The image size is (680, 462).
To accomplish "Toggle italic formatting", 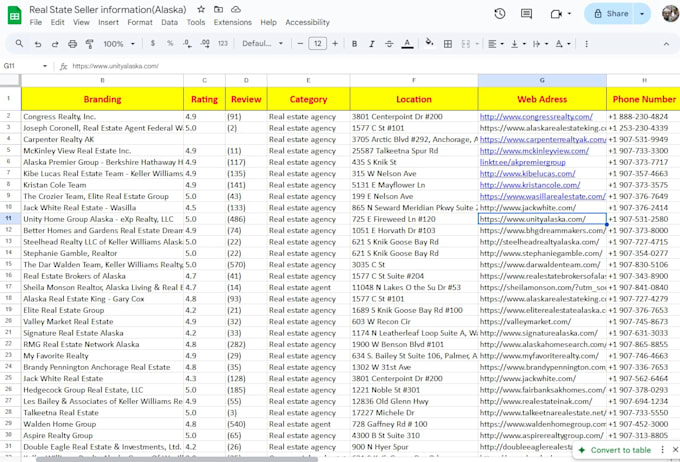I will pyautogui.click(x=372, y=44).
